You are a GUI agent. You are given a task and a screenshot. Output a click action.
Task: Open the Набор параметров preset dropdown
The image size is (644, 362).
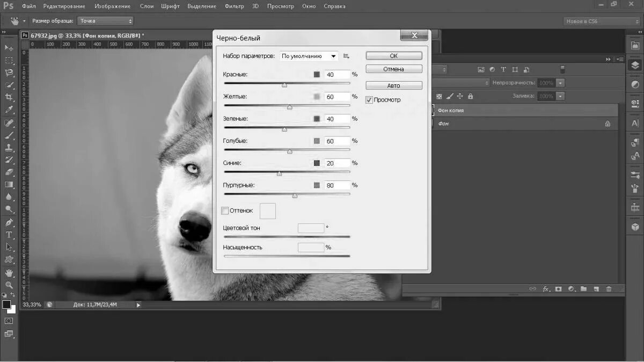click(x=309, y=56)
